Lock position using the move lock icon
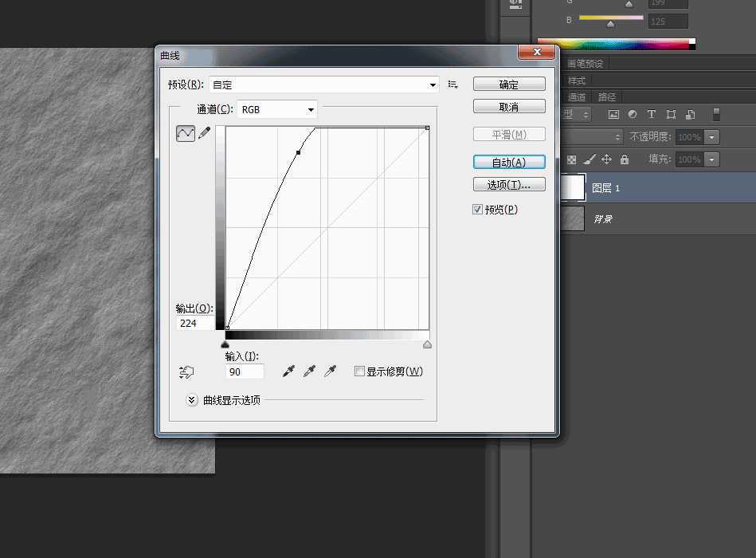Viewport: 756px width, 558px height. coord(606,159)
